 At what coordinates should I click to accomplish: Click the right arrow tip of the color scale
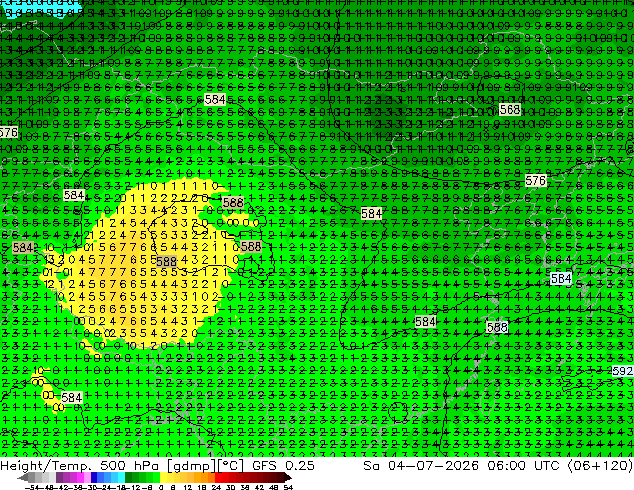290,478
